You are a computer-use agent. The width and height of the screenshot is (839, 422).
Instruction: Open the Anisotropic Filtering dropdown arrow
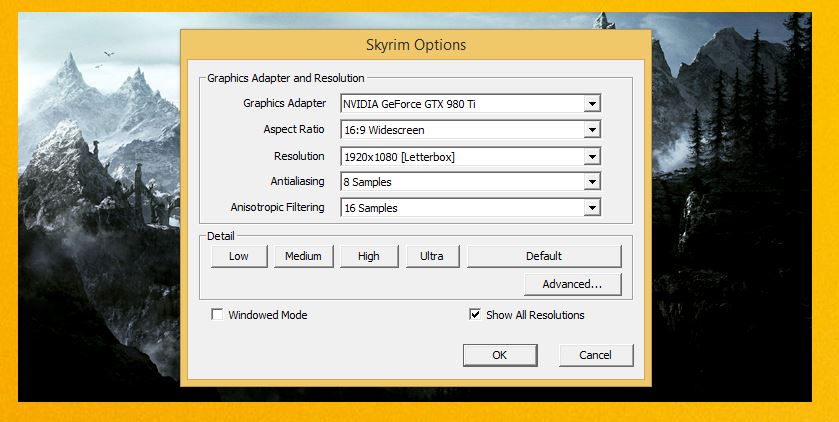(592, 208)
